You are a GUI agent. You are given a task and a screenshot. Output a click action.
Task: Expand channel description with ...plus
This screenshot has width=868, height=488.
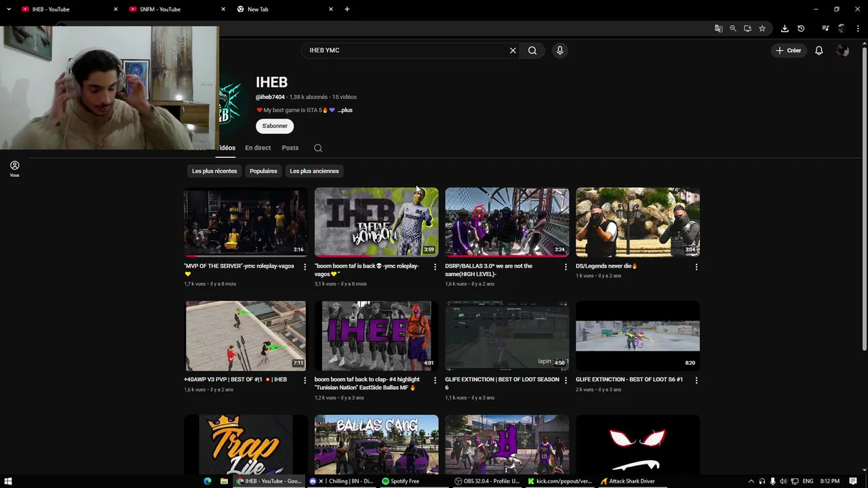point(345,110)
